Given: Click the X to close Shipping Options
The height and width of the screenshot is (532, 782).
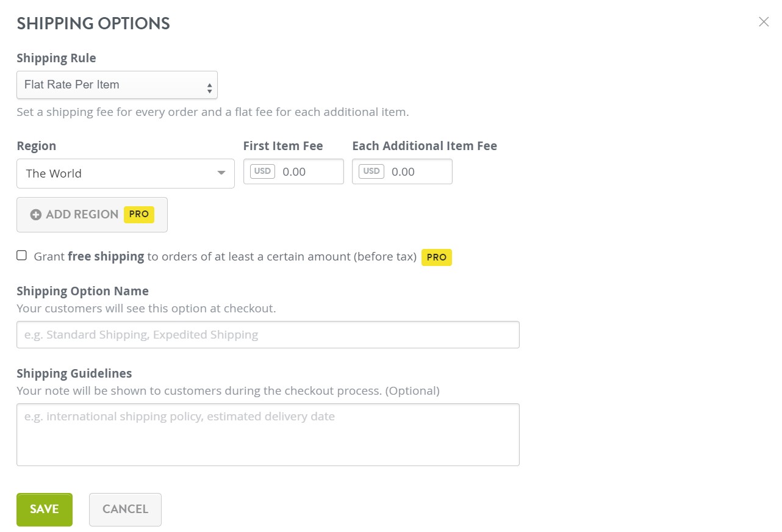Looking at the screenshot, I should [763, 21].
